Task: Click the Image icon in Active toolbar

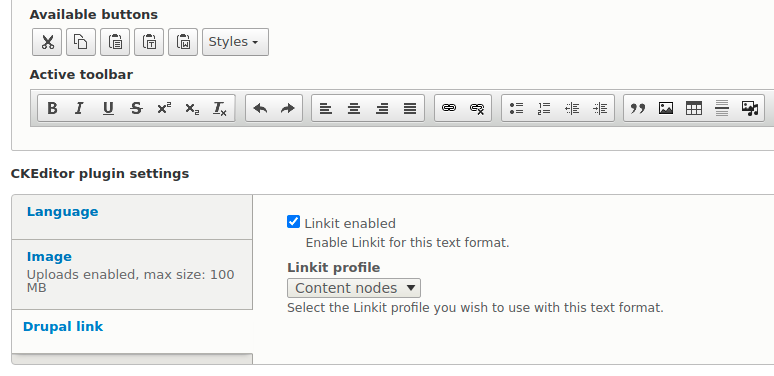Action: [666, 108]
